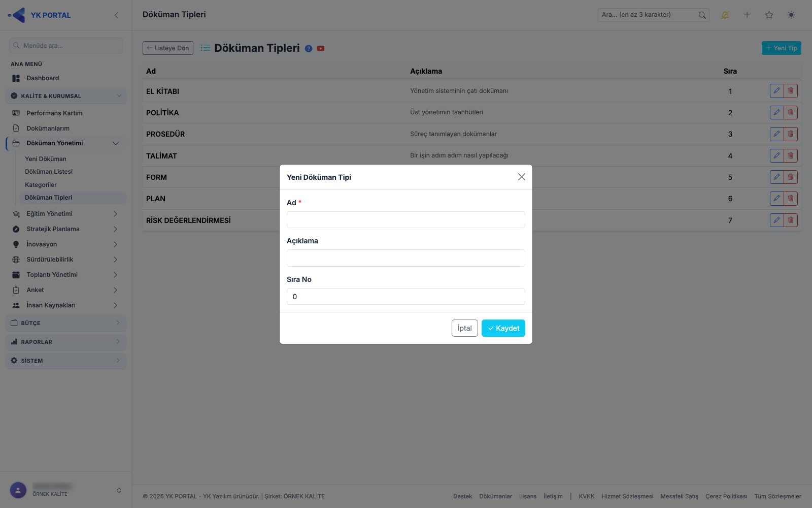Screen dimensions: 812x508
Task: Expand the Eğitim Yönetimi menu
Action: pyautogui.click(x=66, y=214)
